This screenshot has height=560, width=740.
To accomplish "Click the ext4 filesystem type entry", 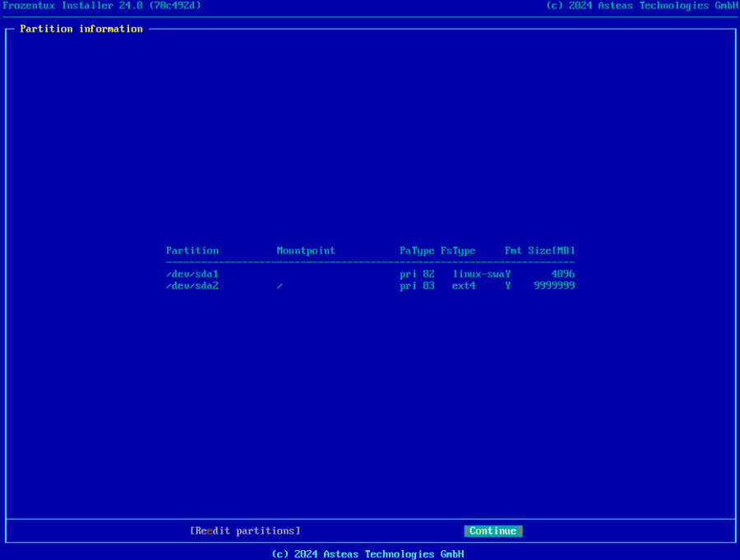I will 463,285.
